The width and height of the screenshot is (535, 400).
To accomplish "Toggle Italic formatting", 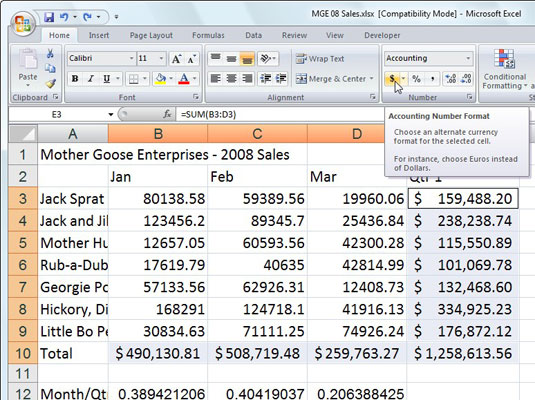I will 91,79.
